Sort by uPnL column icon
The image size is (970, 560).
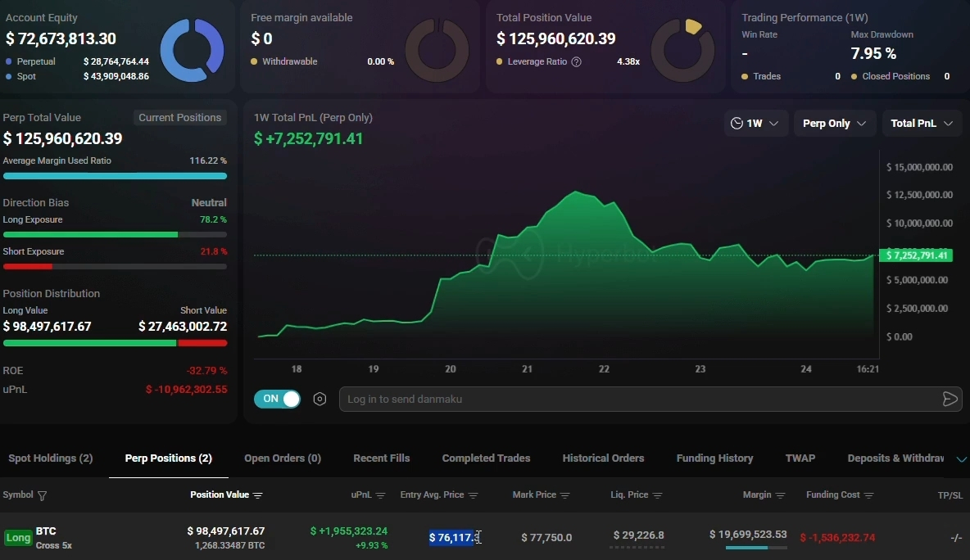tap(380, 495)
